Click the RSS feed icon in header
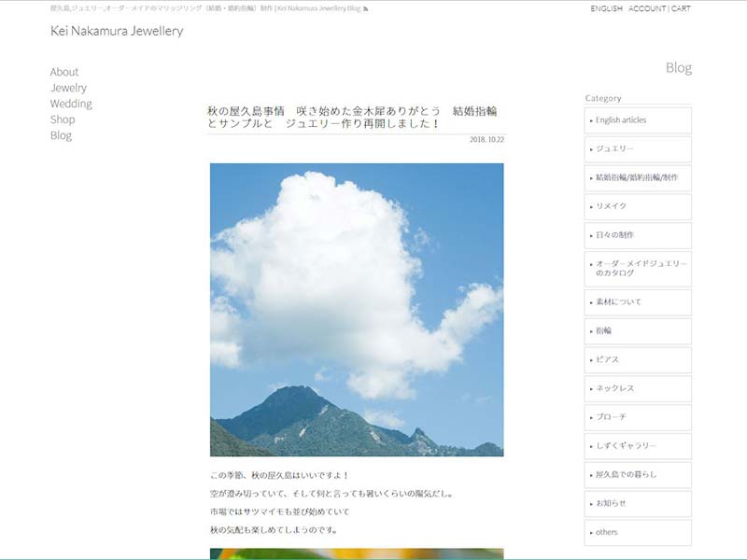747x560 pixels. click(366, 8)
